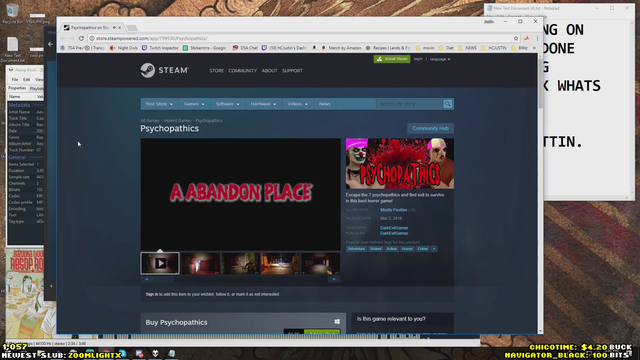Screen dimensions: 640x360
Task: Play the trailer video thumbnail
Action: (x=160, y=263)
